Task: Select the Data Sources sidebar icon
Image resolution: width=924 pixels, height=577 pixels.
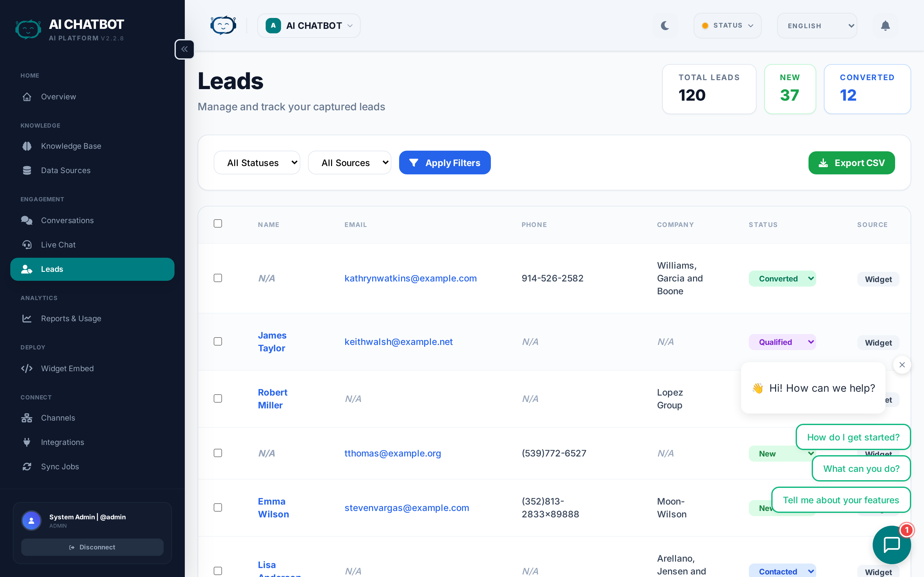Action: [x=27, y=170]
